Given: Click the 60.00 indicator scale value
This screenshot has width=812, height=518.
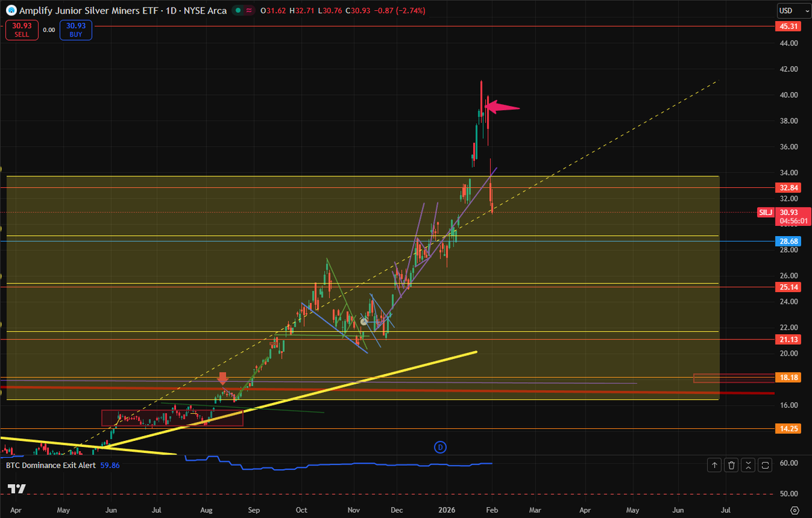Looking at the screenshot, I should (789, 463).
